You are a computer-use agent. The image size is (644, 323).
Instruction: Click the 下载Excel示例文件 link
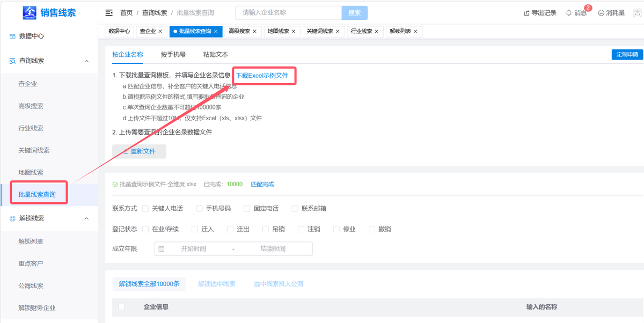click(x=262, y=76)
